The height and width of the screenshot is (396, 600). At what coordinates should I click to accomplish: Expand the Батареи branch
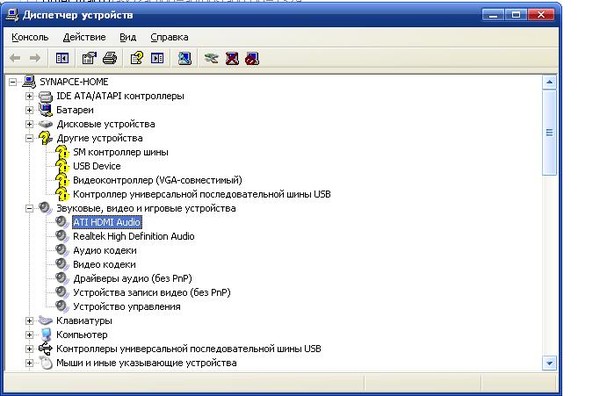29,110
